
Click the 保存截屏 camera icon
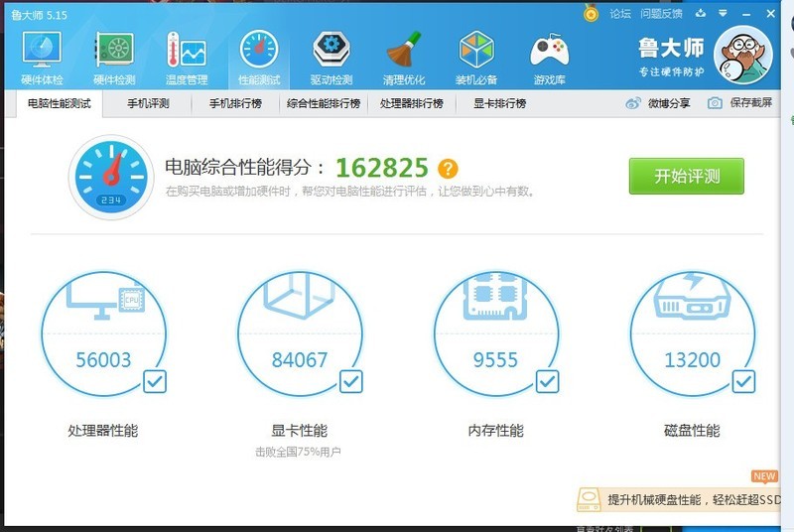click(715, 103)
